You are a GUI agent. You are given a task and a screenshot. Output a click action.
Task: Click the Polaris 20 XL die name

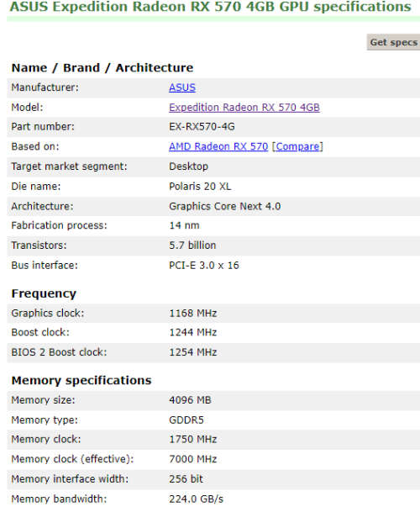[200, 187]
